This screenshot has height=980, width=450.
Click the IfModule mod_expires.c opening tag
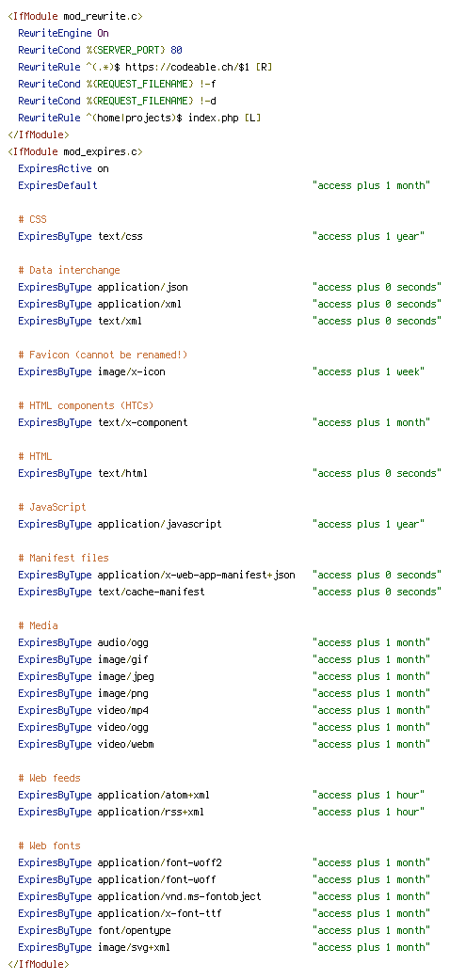[75, 151]
